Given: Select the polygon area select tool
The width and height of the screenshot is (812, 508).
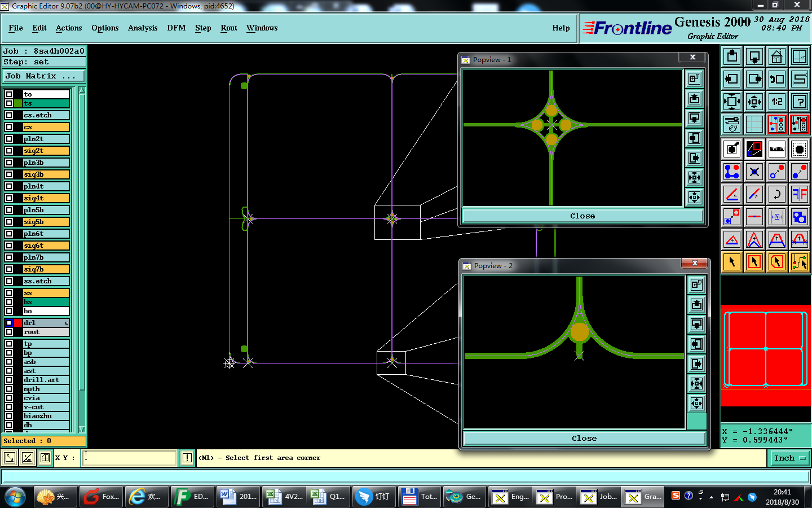Looking at the screenshot, I should [777, 262].
